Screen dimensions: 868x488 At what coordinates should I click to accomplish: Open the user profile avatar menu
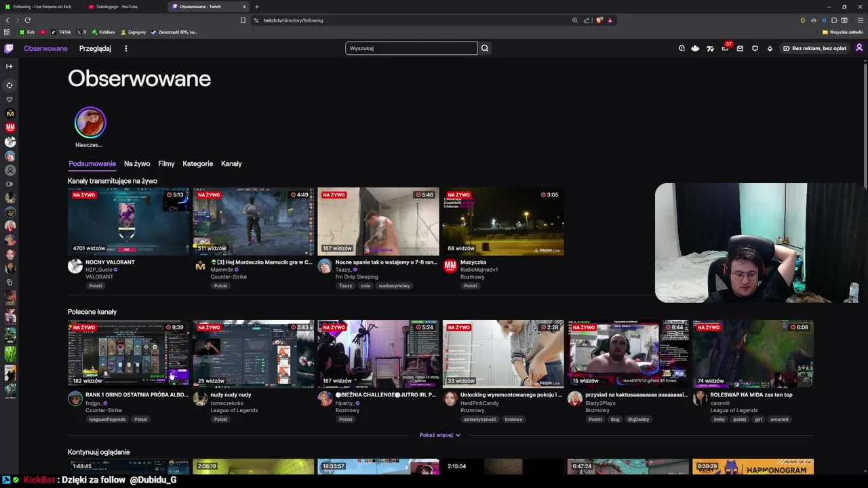[x=859, y=48]
